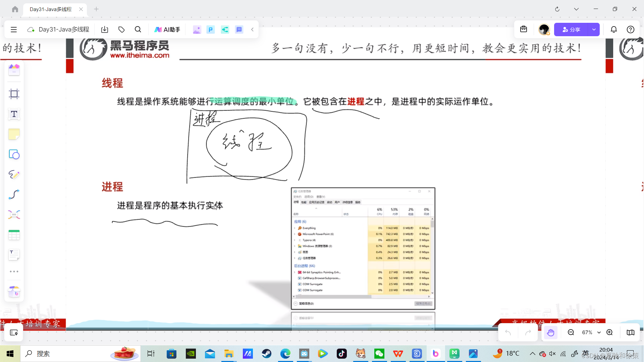Screen dimensions: 644x362
Task: Insert a table from sidebar
Action: [x=14, y=235]
